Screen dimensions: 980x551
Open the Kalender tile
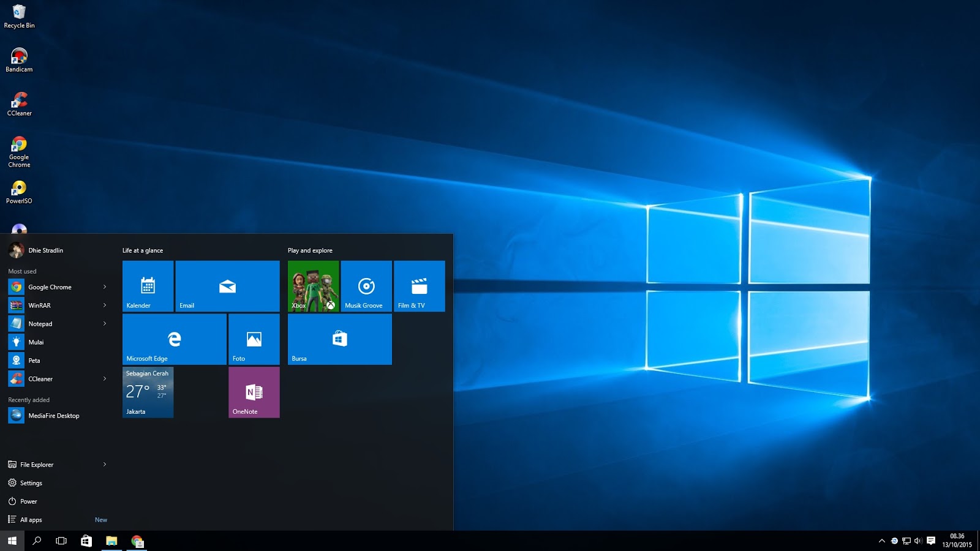click(148, 286)
